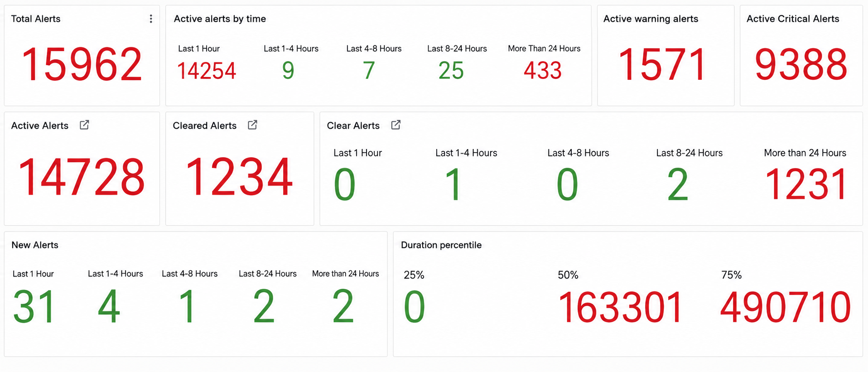
Task: Click the value 14254 in Active alerts by time
Action: coord(207,71)
